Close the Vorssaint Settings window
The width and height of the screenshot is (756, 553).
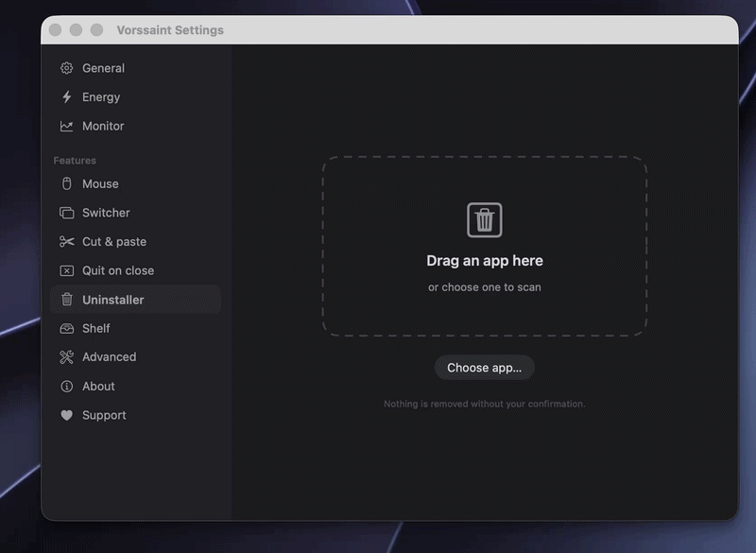coord(56,30)
